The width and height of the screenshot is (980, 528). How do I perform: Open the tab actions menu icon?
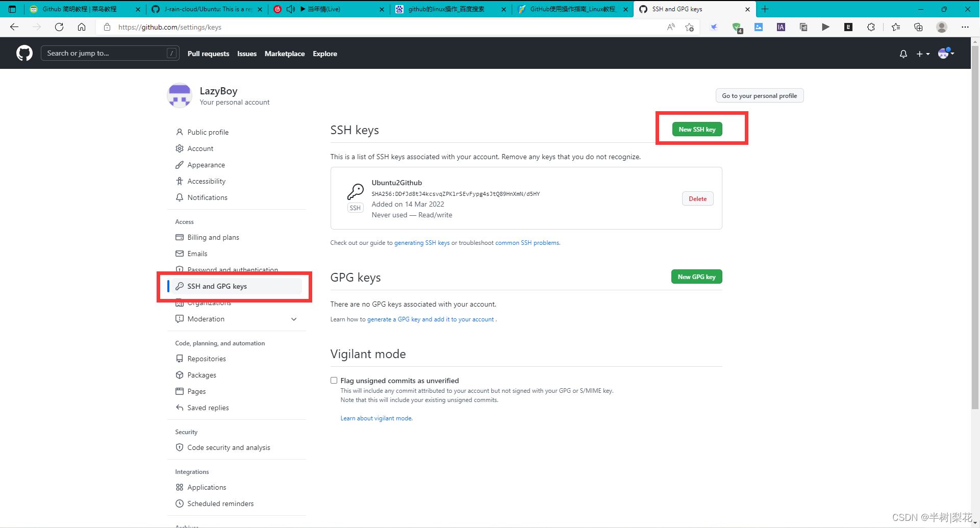(x=12, y=9)
